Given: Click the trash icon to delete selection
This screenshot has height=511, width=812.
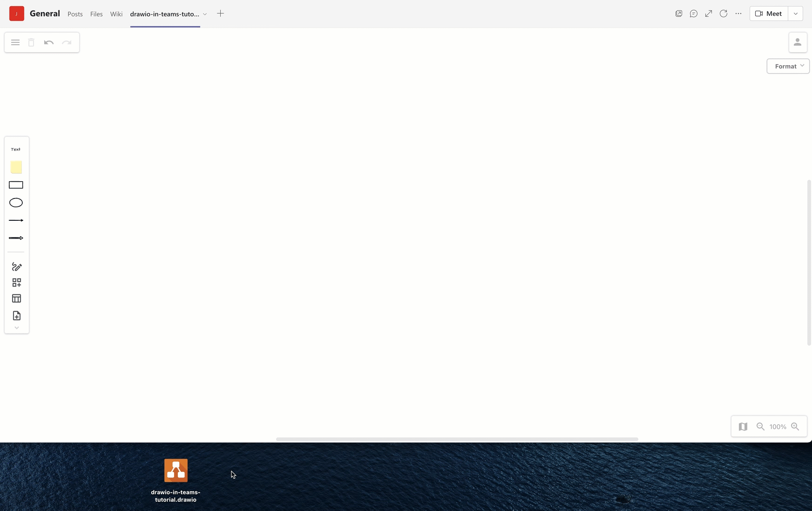Looking at the screenshot, I should (31, 42).
